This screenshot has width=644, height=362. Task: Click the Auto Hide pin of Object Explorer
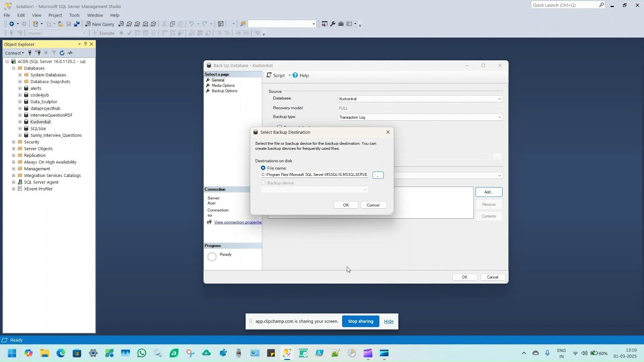pos(86,44)
